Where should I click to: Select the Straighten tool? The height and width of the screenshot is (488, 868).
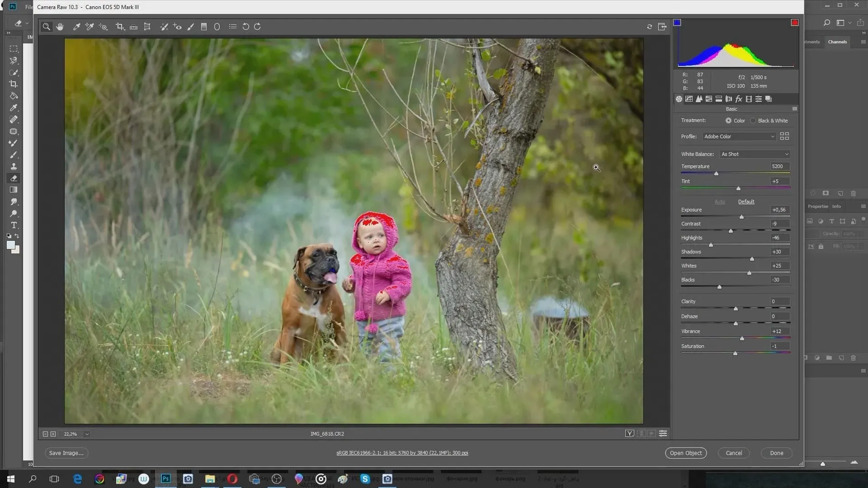pos(133,27)
